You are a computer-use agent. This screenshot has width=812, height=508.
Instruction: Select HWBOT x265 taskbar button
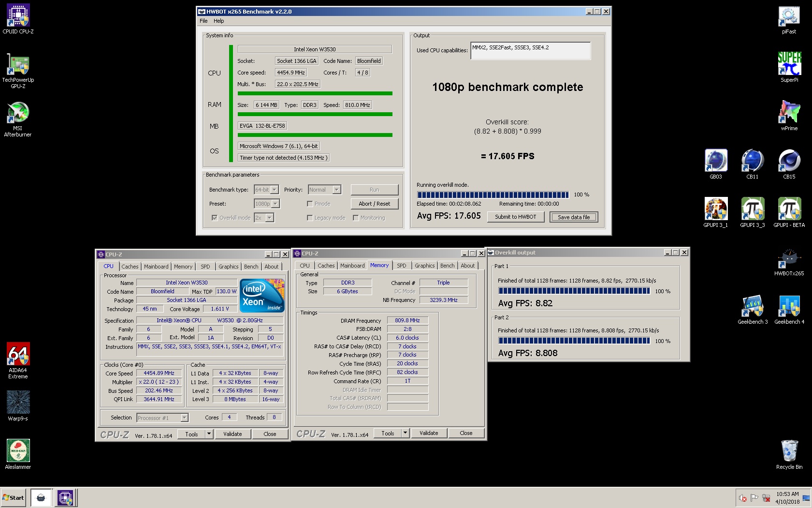[41, 497]
